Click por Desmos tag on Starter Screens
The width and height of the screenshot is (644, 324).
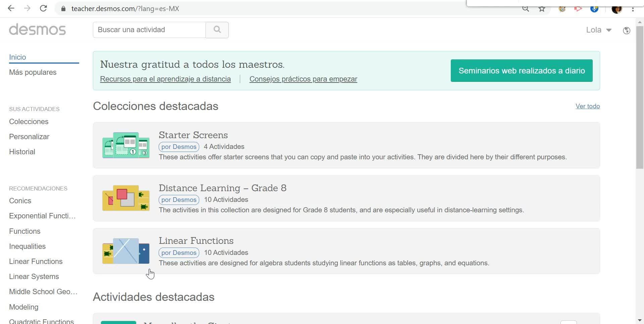pyautogui.click(x=179, y=147)
